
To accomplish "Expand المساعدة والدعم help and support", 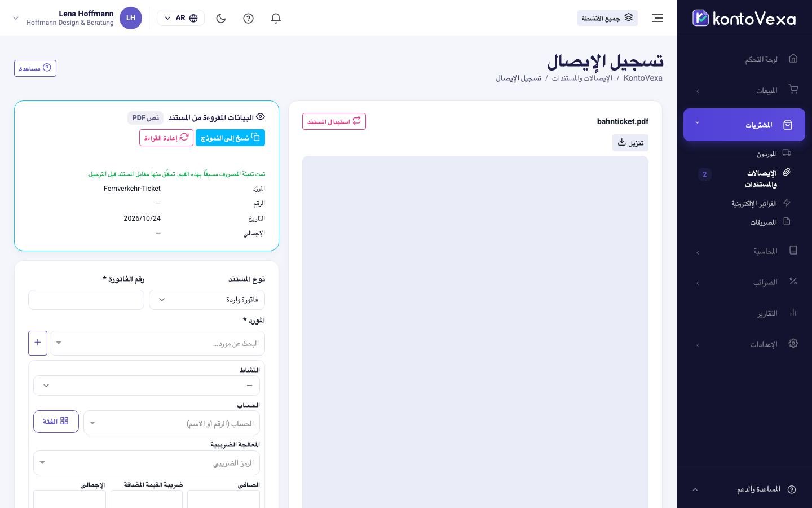I will pos(744,489).
